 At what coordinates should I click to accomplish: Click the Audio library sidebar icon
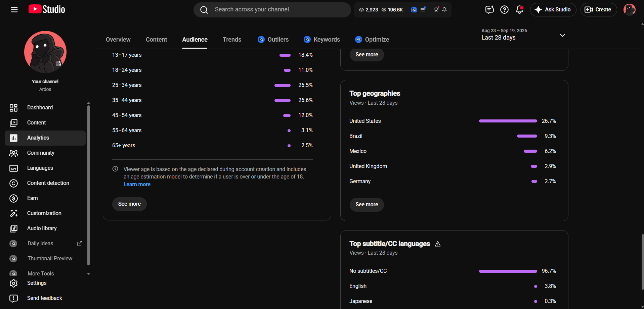[13, 228]
